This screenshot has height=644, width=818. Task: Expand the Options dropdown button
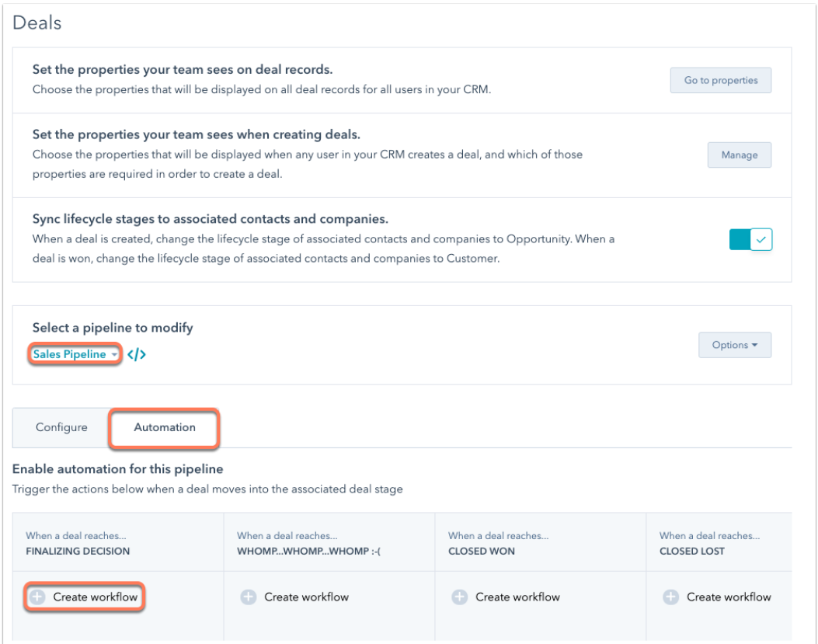[x=735, y=345]
